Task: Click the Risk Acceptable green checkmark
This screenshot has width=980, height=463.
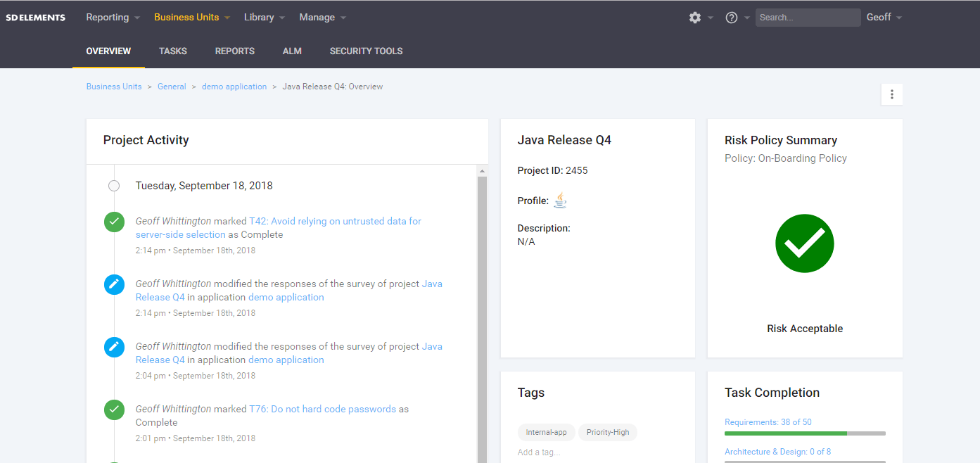Action: coord(804,243)
